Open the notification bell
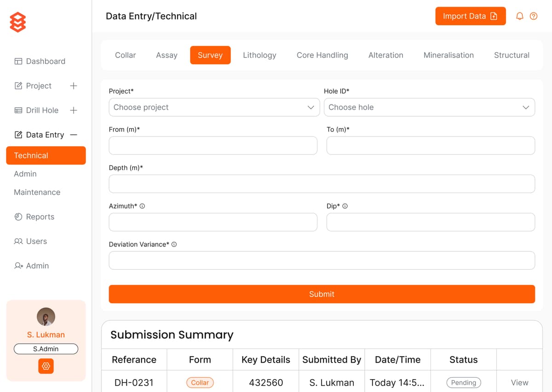 click(x=519, y=16)
